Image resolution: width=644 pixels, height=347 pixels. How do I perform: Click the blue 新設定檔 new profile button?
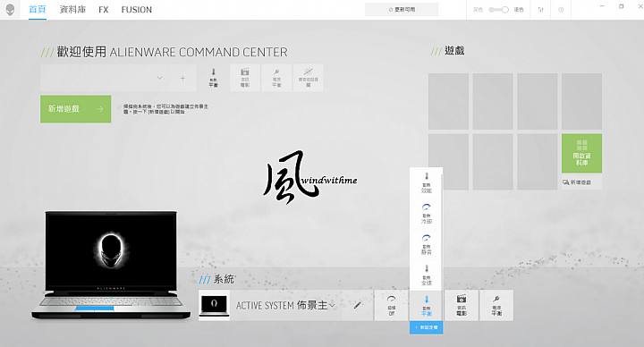tap(427, 327)
